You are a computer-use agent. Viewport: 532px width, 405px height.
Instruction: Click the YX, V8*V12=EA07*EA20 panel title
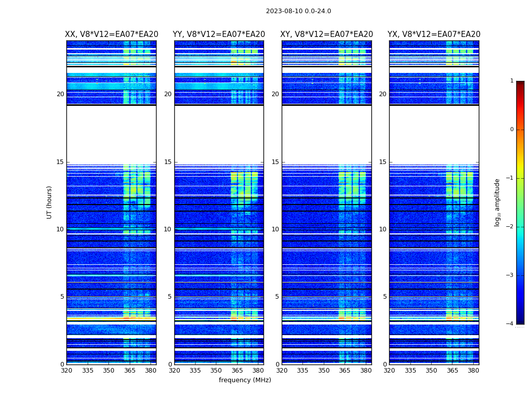[x=434, y=34]
